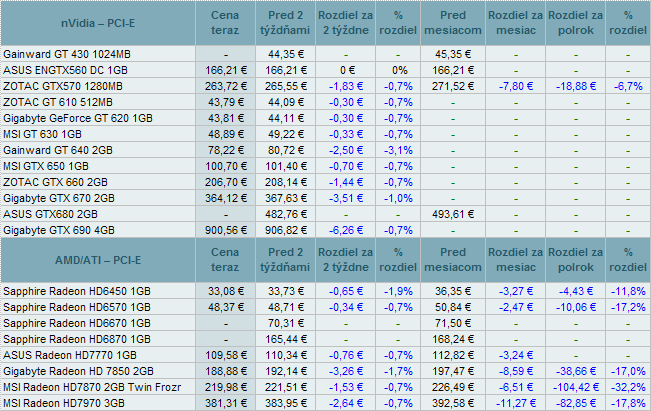Screen dimensions: 651x411
Task: Click ASUS Radeon HD7770 1GB name
Action: point(70,355)
